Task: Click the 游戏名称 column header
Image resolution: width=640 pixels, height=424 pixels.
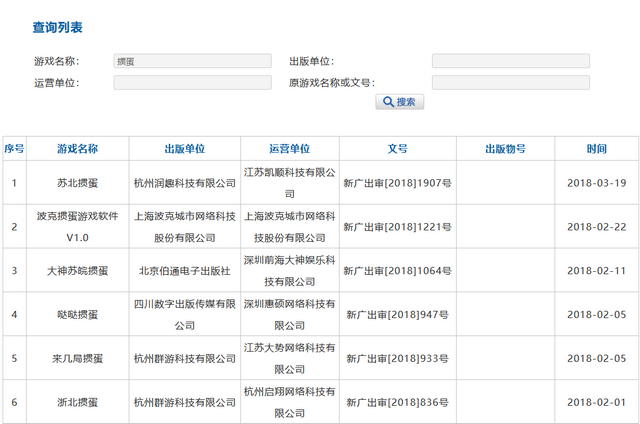Action: pos(78,149)
